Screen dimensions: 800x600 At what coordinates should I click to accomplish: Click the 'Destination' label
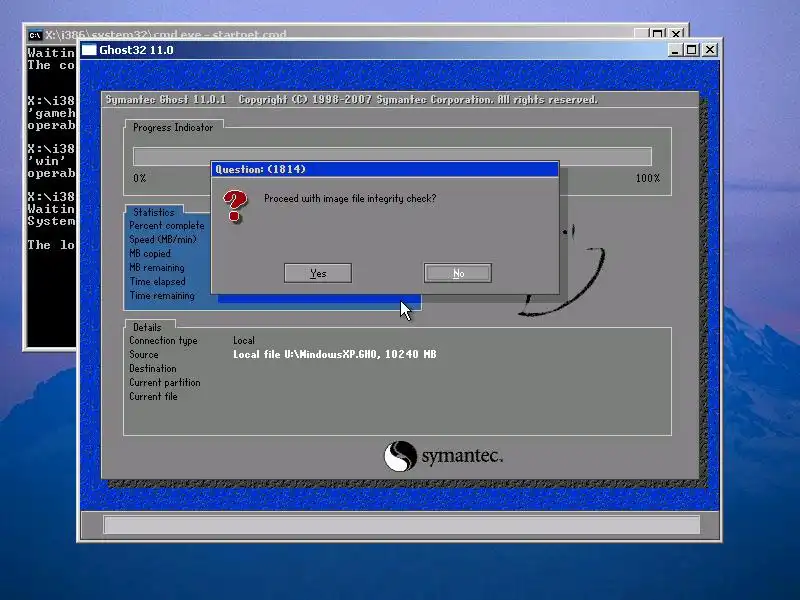(153, 368)
